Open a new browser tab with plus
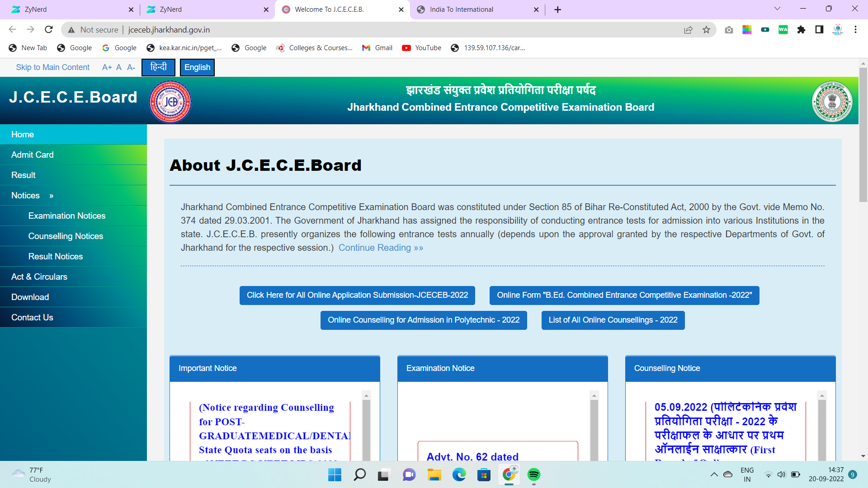The height and width of the screenshot is (488, 868). 557,9
